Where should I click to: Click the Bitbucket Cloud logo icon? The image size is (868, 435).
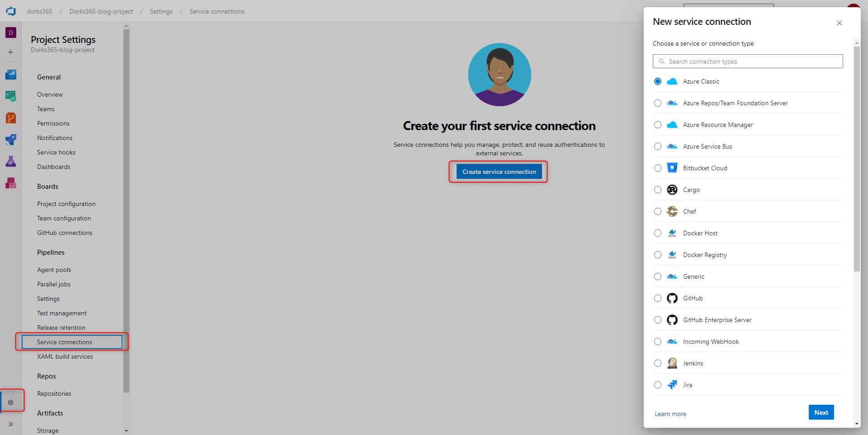pos(672,168)
